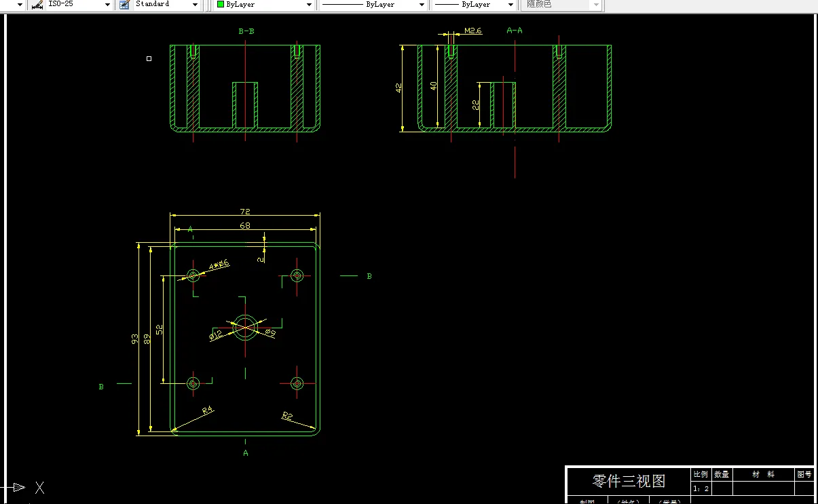
Task: Pick the center boss circle in plan view
Action: tap(246, 327)
